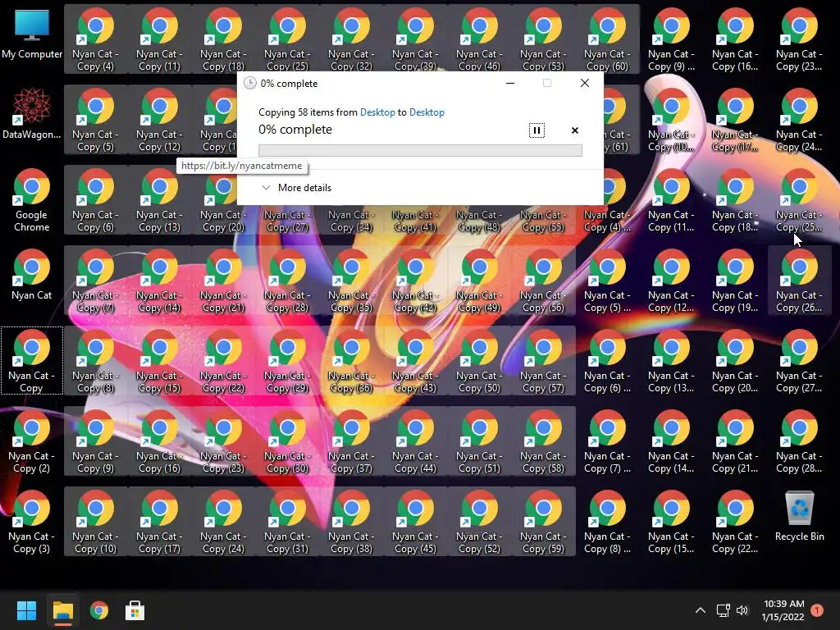Select the Google Chrome desktop shortcut
840x630 pixels.
click(32, 200)
